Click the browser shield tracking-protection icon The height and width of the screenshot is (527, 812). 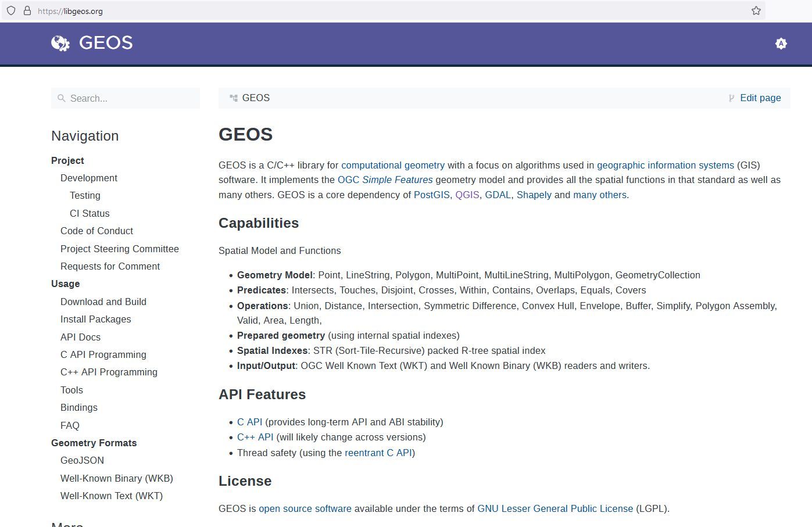coord(11,10)
